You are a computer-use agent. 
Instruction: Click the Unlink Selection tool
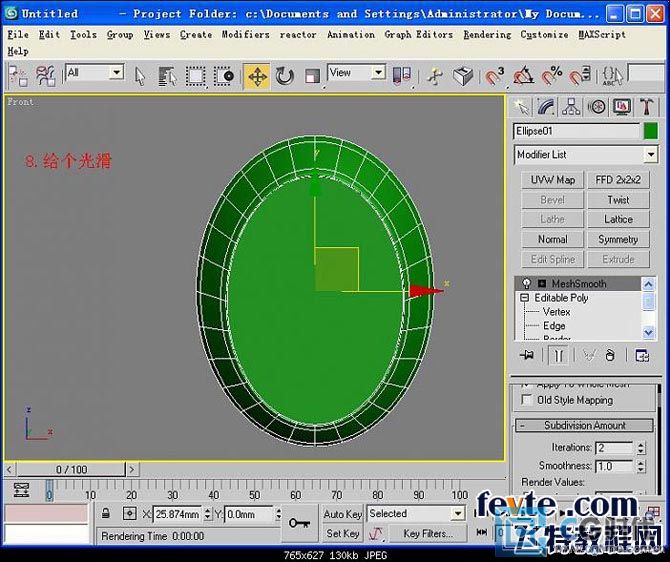[45, 77]
